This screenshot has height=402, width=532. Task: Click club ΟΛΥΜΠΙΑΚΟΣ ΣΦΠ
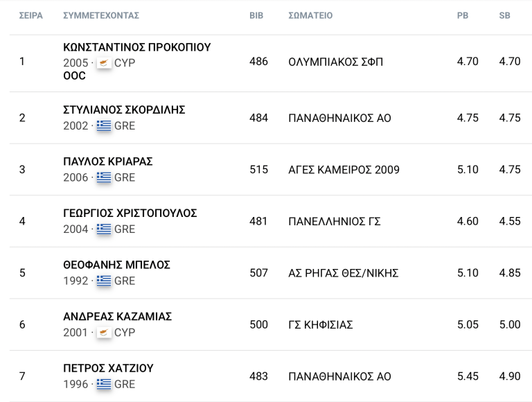pos(335,62)
